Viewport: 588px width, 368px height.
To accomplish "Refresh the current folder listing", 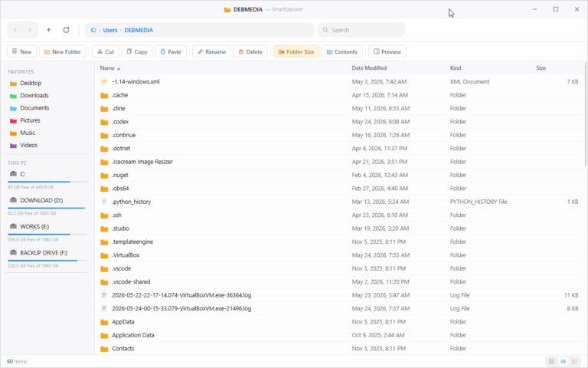I will coord(66,30).
